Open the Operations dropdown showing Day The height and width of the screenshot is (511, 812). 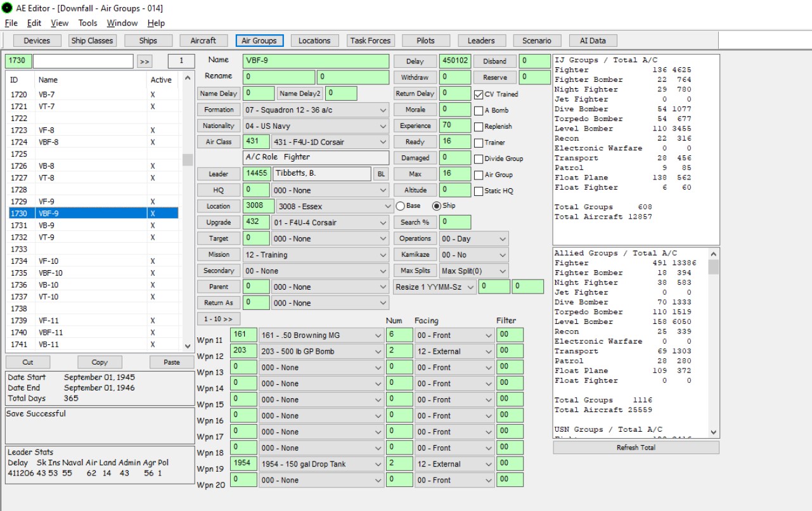click(x=474, y=239)
